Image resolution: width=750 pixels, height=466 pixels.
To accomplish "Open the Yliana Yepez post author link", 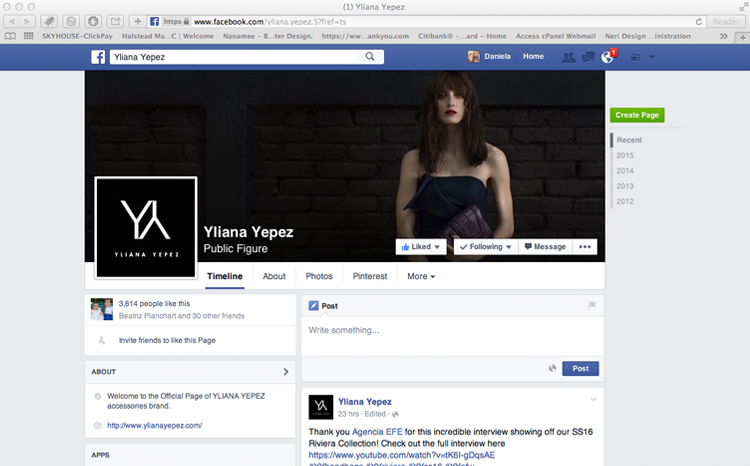I will pos(364,402).
